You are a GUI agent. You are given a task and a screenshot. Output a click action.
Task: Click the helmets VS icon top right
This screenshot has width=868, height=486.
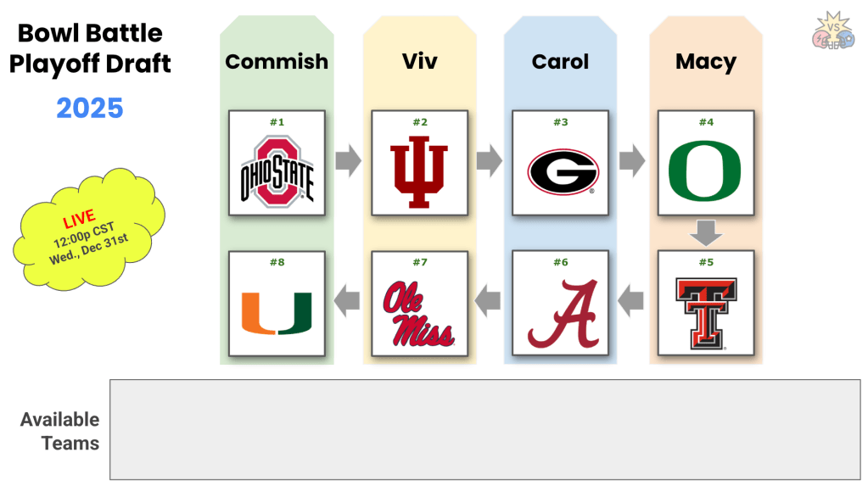click(x=833, y=31)
